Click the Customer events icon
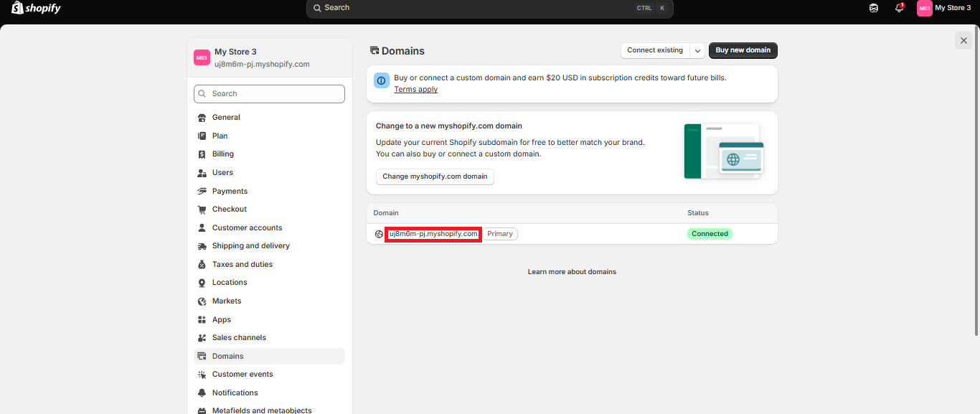This screenshot has height=414, width=980. click(202, 375)
